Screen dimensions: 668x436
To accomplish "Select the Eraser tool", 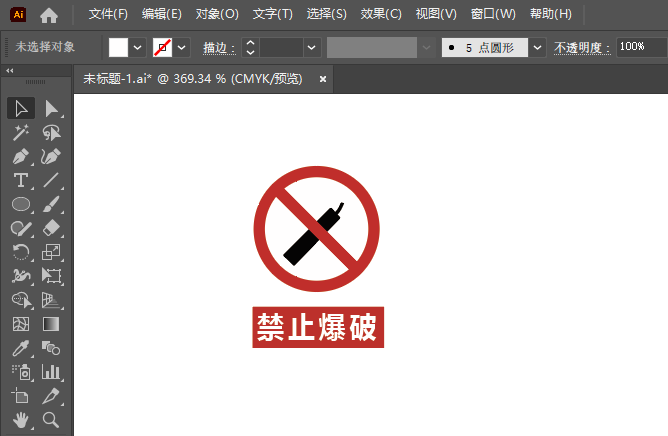I will (52, 228).
